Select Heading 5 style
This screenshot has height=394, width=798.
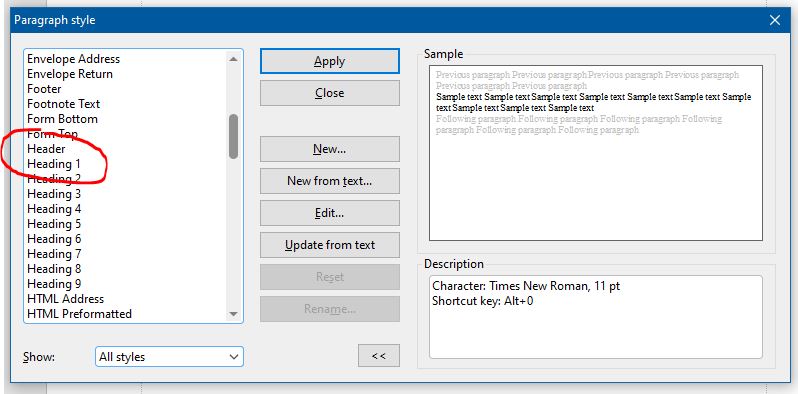pyautogui.click(x=54, y=224)
